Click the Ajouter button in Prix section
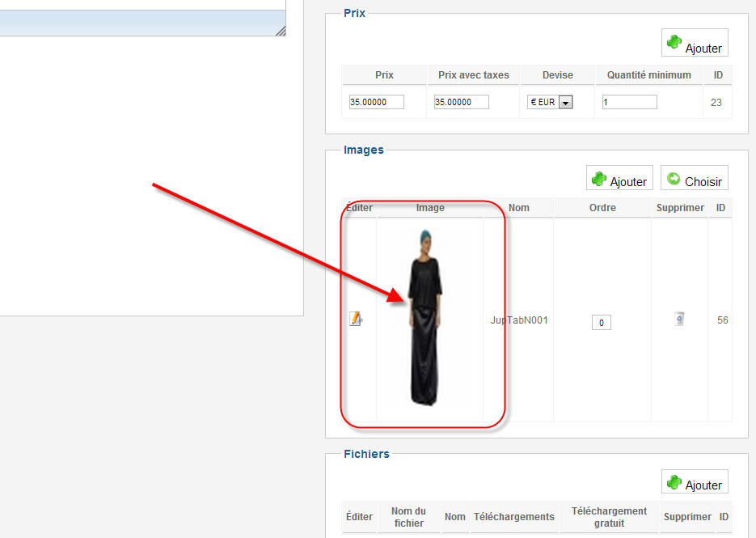 click(x=695, y=43)
